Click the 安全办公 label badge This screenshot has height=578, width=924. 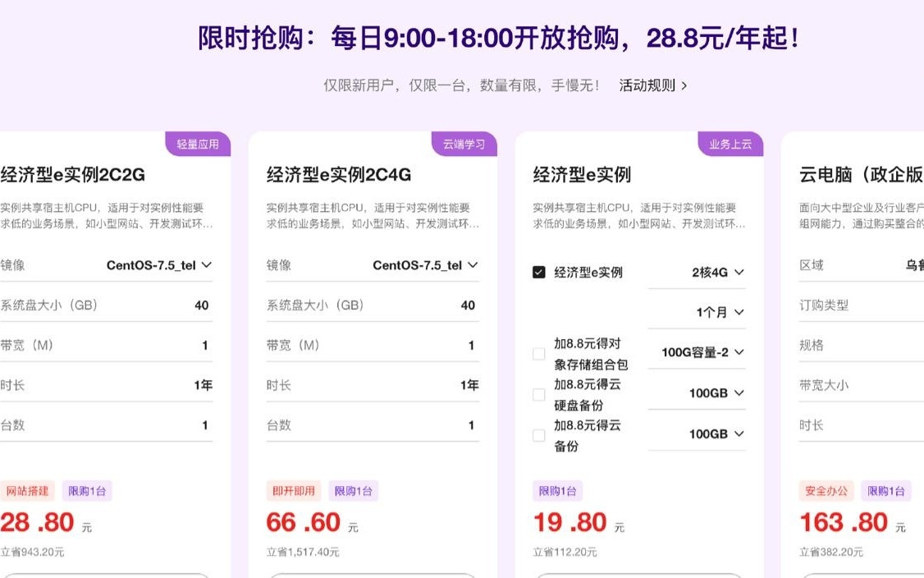point(826,491)
